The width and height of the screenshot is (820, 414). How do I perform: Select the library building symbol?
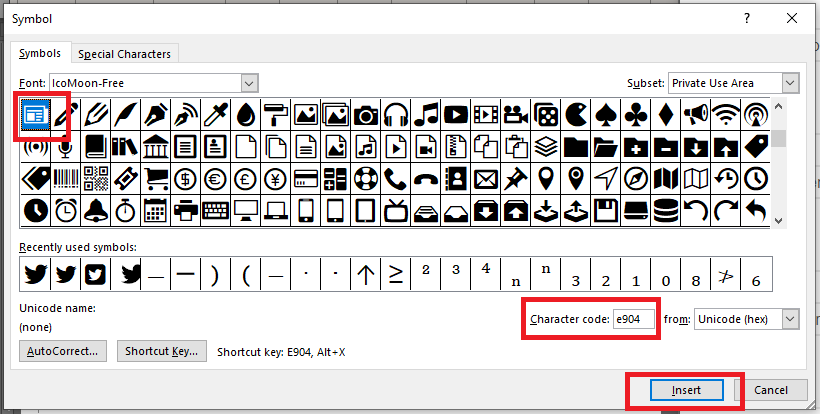pos(155,147)
